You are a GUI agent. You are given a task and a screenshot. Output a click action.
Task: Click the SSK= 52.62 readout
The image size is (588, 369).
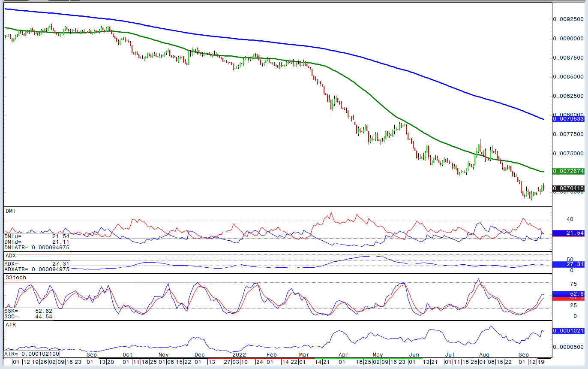[29, 311]
